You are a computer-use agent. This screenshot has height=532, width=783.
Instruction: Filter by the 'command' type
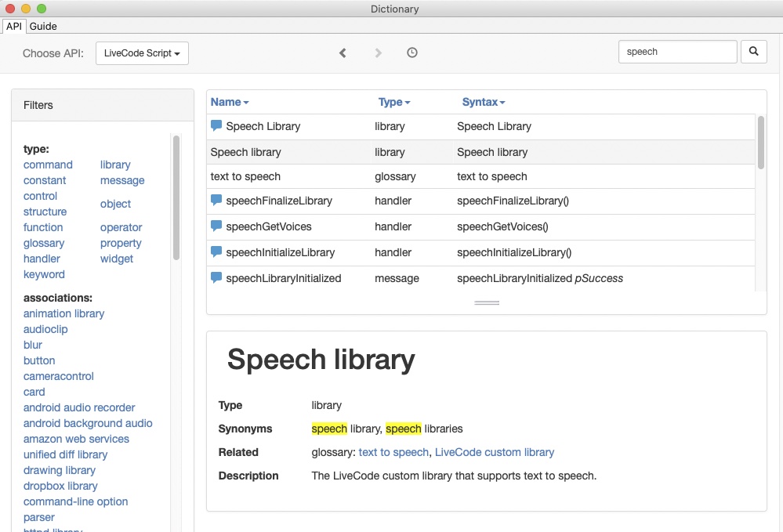(x=48, y=165)
